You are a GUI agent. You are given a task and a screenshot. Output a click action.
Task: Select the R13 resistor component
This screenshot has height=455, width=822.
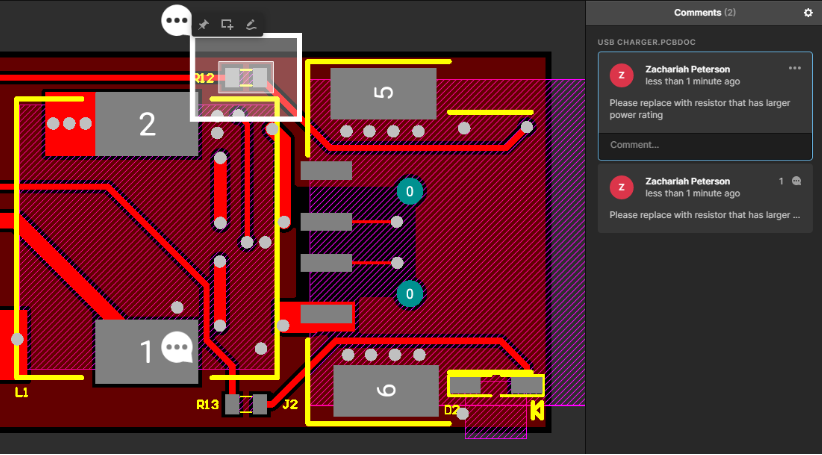[246, 404]
